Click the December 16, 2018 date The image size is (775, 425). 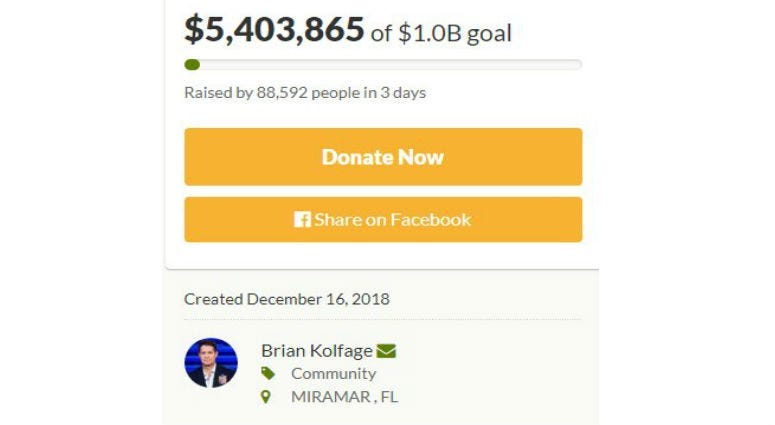pyautogui.click(x=318, y=299)
